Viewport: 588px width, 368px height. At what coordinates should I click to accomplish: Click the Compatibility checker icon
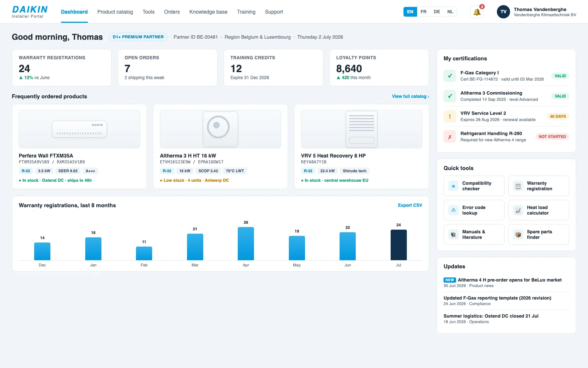453,186
